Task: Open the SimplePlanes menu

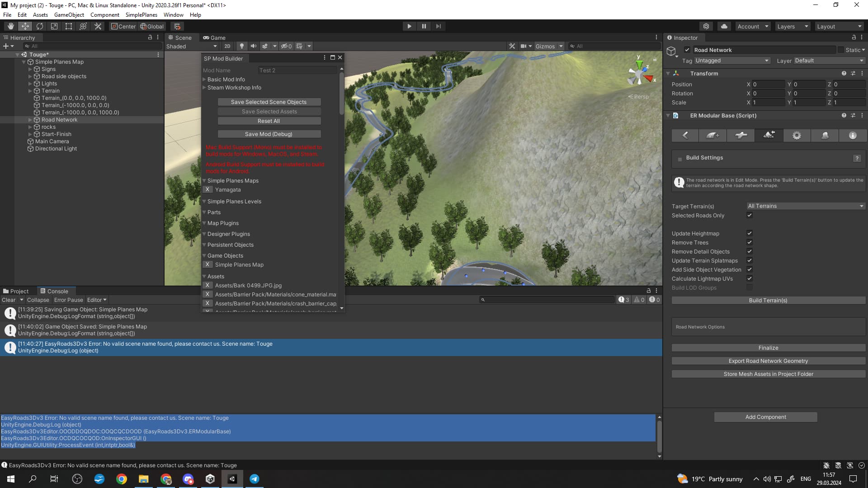Action: 141,14
